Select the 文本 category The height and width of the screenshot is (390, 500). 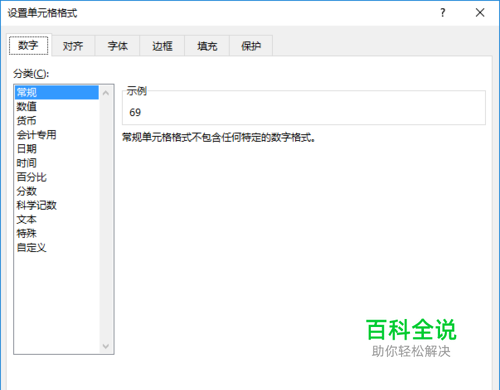(57, 219)
